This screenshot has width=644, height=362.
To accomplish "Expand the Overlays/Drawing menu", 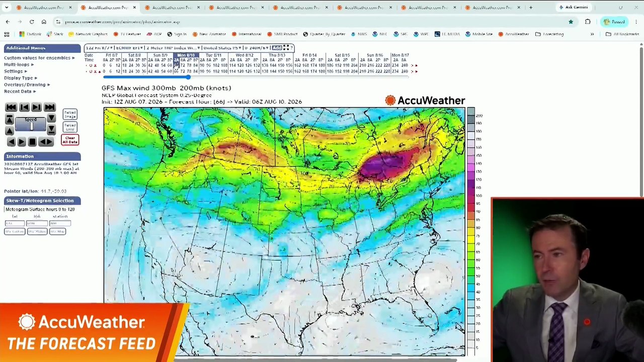I will click(x=27, y=84).
